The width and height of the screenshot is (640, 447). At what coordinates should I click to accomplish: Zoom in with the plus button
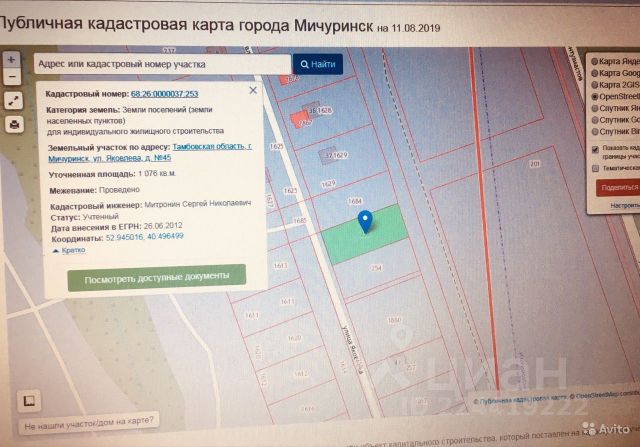pyautogui.click(x=12, y=59)
